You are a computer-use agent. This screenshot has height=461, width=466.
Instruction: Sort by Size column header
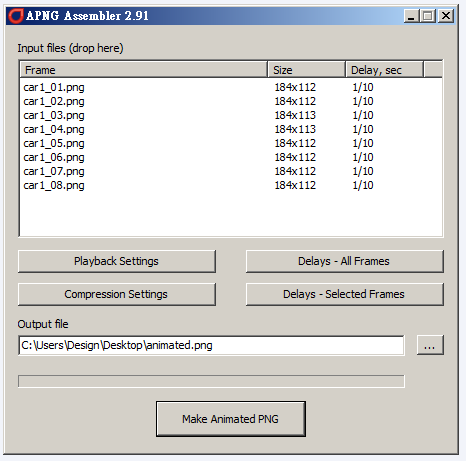coord(306,70)
